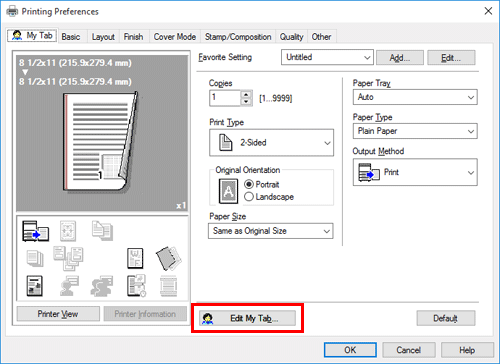The image size is (500, 364).
Task: Click the printer icon in the title bar
Action: point(12,11)
